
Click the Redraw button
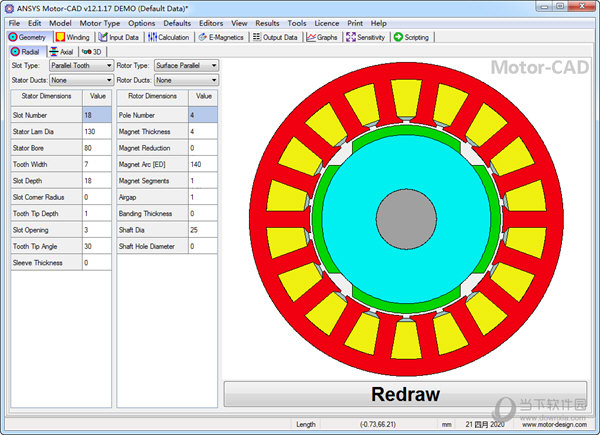pos(405,394)
